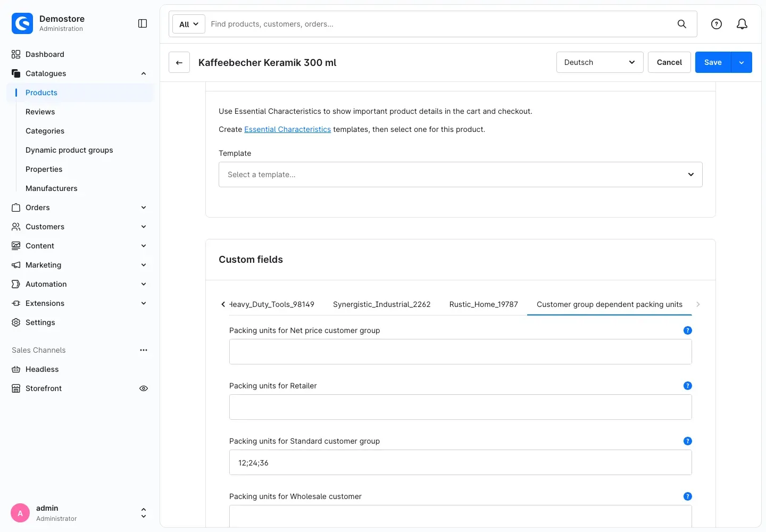
Task: Preview Storefront with the eye icon
Action: [144, 388]
